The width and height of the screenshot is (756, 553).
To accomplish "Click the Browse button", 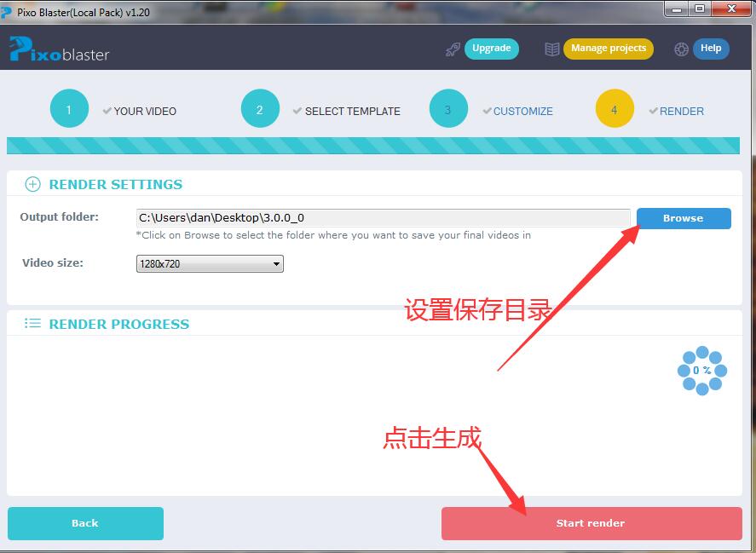I will (x=683, y=218).
